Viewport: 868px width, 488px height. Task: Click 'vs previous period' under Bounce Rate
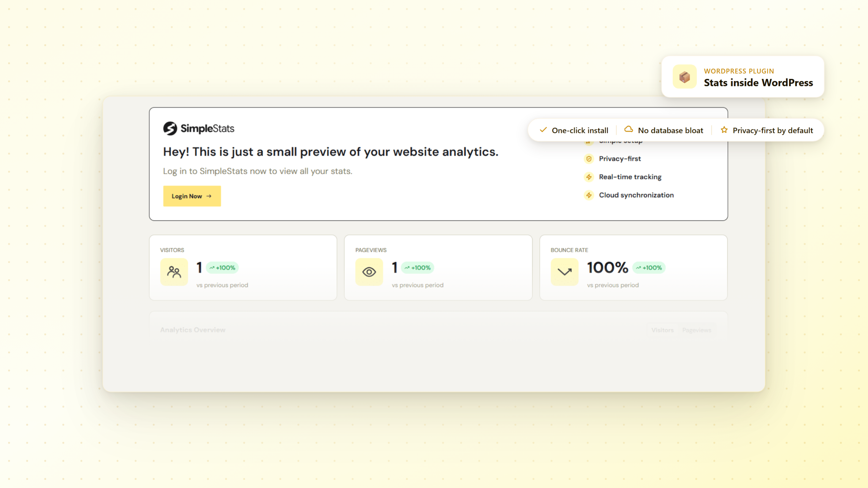tap(613, 285)
